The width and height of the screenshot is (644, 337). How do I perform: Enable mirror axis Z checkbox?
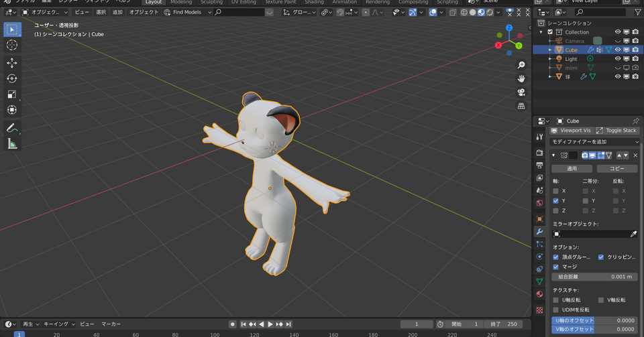click(x=555, y=211)
